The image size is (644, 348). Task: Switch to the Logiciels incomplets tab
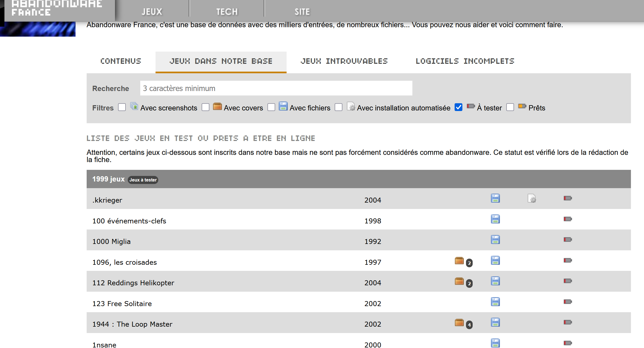(465, 61)
